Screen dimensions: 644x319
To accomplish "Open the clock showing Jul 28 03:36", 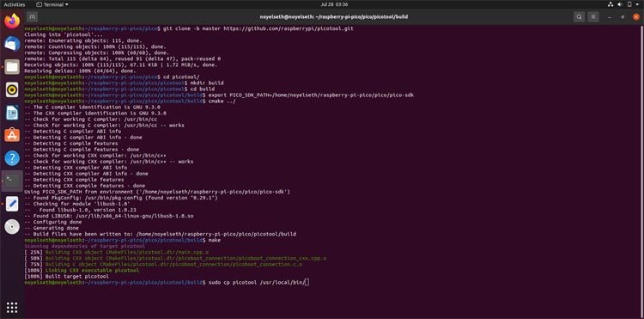I will [x=334, y=4].
